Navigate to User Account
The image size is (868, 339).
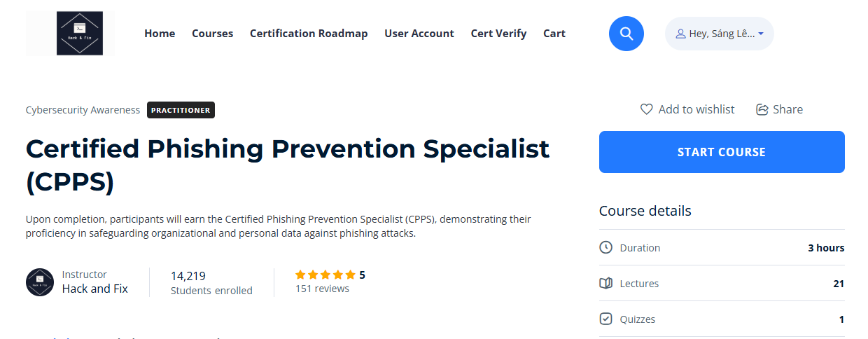pyautogui.click(x=419, y=34)
